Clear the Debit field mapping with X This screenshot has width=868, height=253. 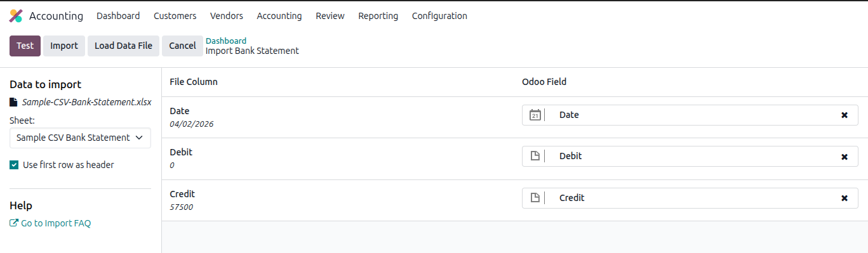845,157
